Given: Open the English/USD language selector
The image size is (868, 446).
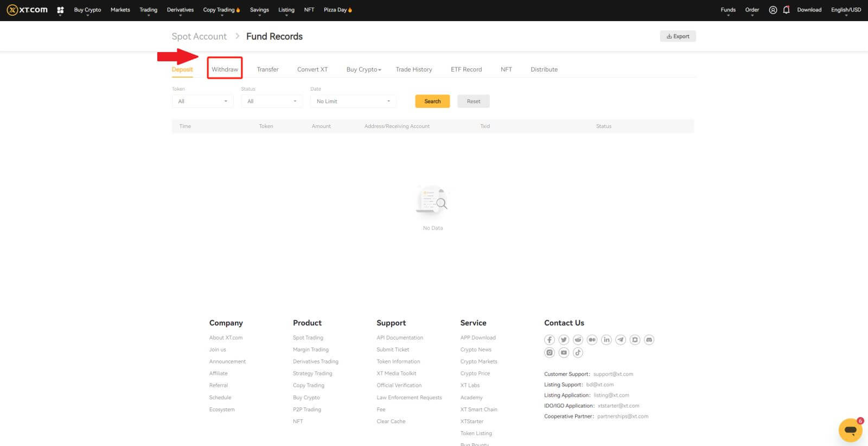Looking at the screenshot, I should coord(846,10).
